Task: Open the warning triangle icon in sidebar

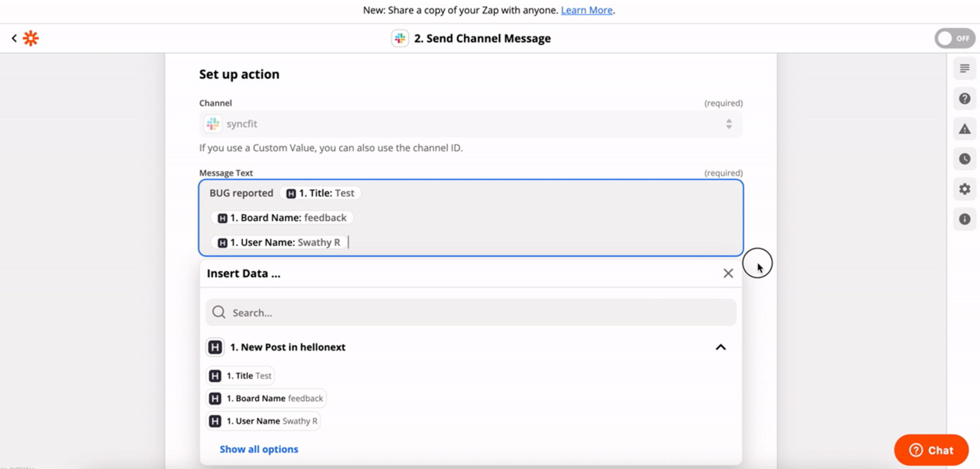Action: pos(965,129)
